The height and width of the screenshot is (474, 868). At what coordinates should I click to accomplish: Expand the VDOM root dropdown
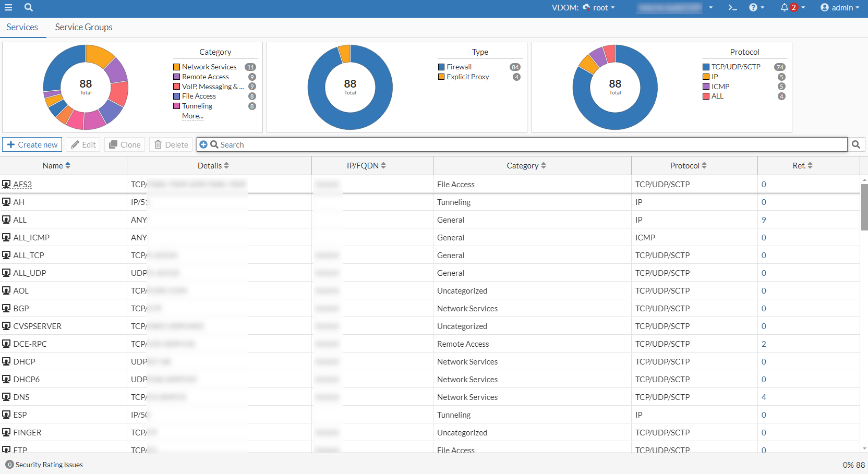coord(600,7)
